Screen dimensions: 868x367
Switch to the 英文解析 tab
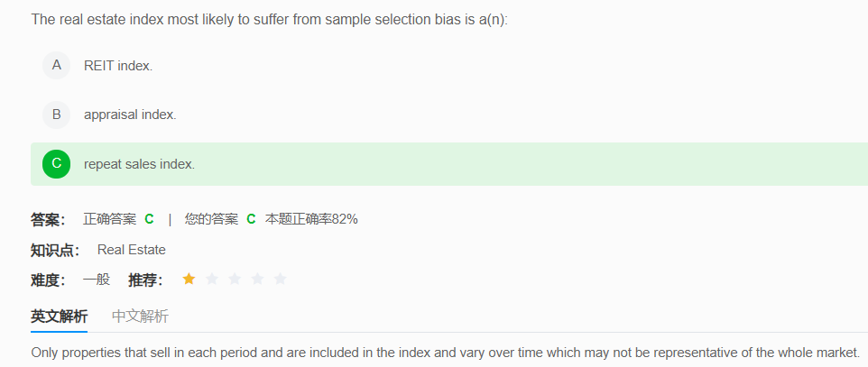[60, 317]
